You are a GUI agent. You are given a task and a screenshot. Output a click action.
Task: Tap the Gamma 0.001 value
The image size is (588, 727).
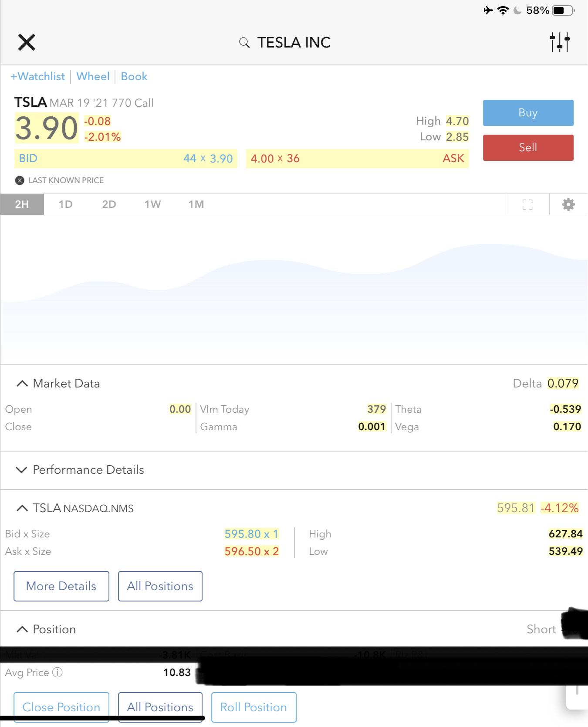372,427
